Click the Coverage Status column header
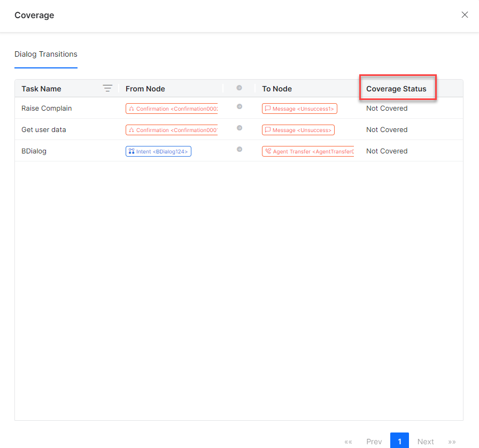The height and width of the screenshot is (448, 479). pyautogui.click(x=396, y=89)
